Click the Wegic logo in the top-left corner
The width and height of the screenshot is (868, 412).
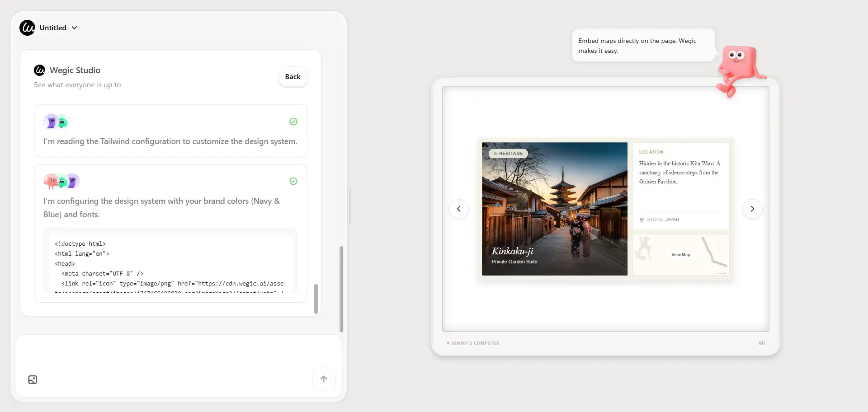tap(27, 28)
